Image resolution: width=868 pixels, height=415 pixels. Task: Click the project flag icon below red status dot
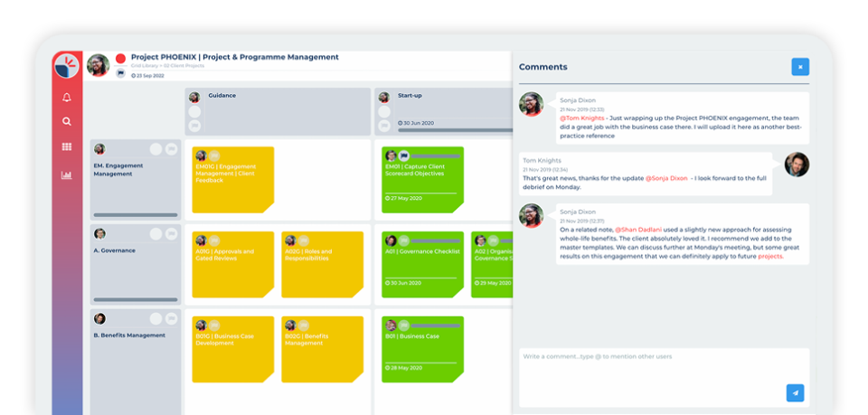pyautogui.click(x=120, y=73)
